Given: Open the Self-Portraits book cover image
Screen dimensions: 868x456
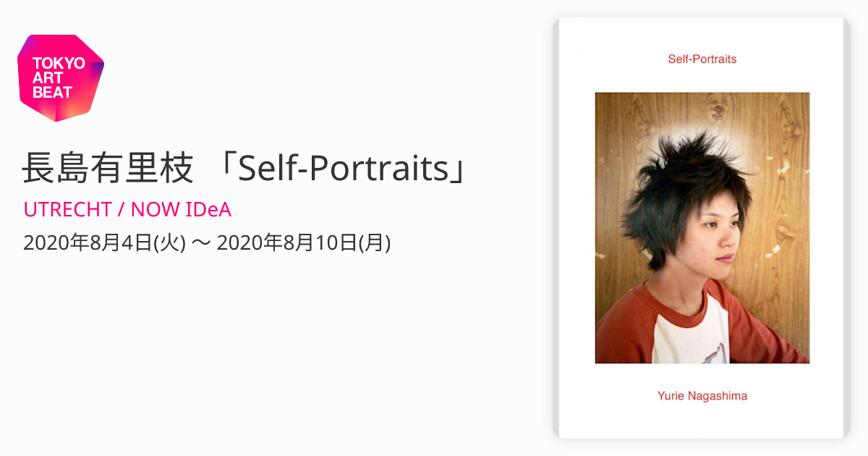Looking at the screenshot, I should point(702,228).
